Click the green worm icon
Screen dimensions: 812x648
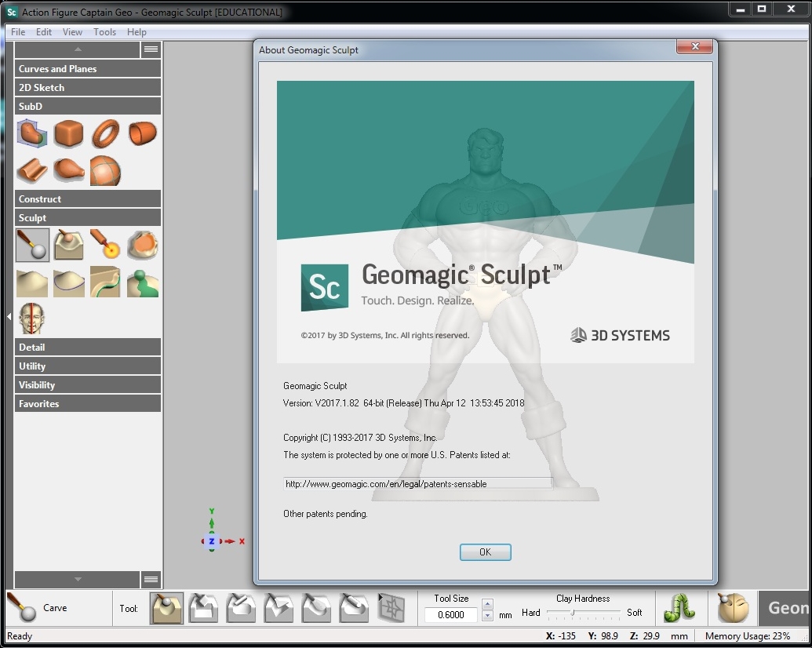point(679,608)
